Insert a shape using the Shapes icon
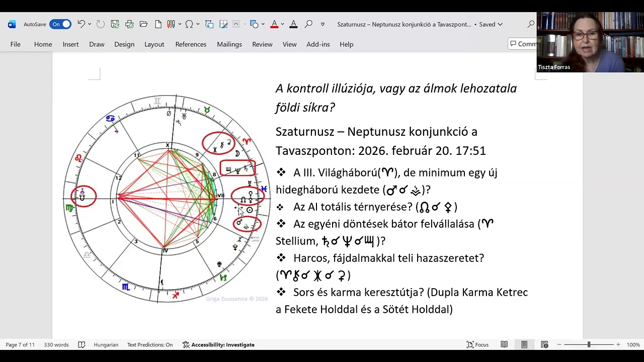Image resolution: width=644 pixels, height=362 pixels. (x=254, y=24)
